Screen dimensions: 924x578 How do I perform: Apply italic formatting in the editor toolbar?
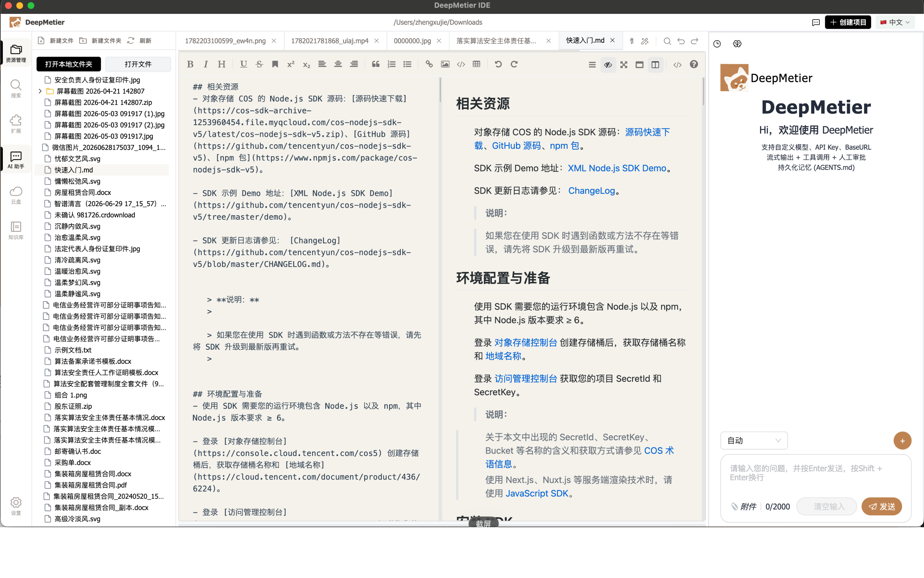(x=206, y=64)
